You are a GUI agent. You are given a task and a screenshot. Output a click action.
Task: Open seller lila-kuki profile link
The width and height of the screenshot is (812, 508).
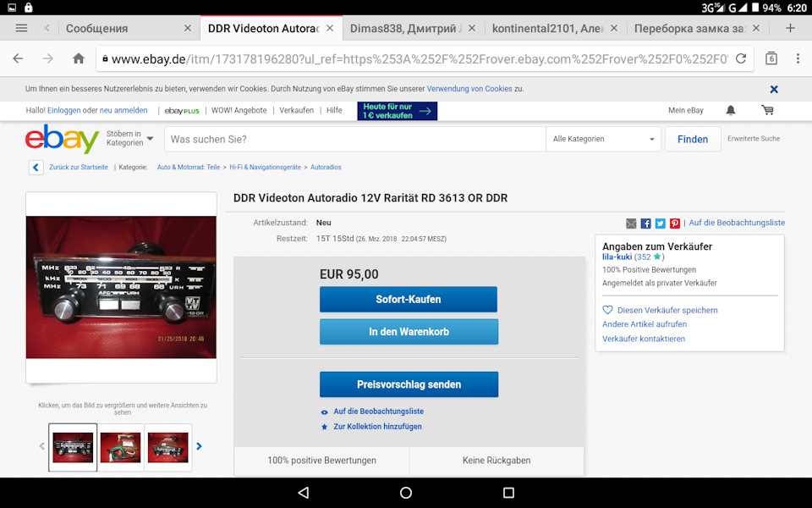point(617,257)
